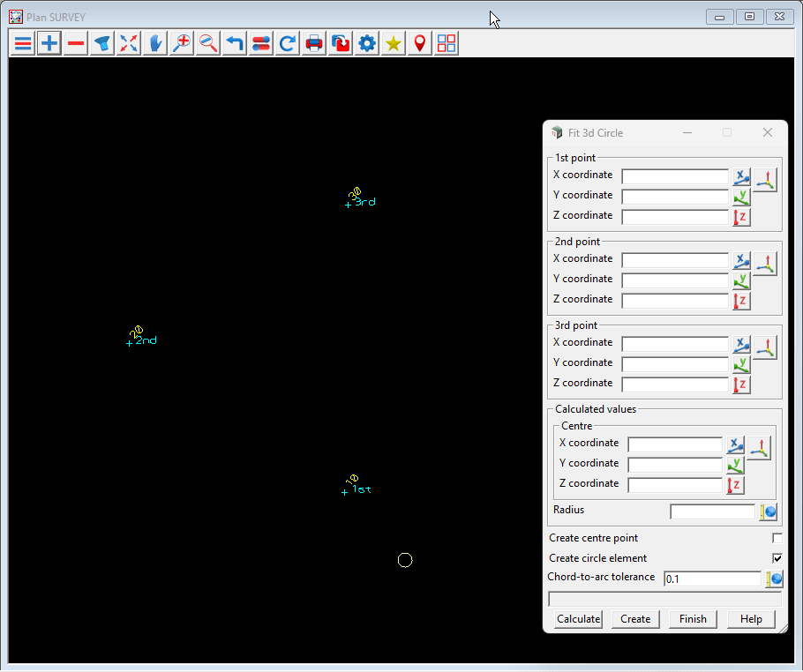Click the zoom out magnifier icon
This screenshot has height=672, width=803.
(x=208, y=43)
